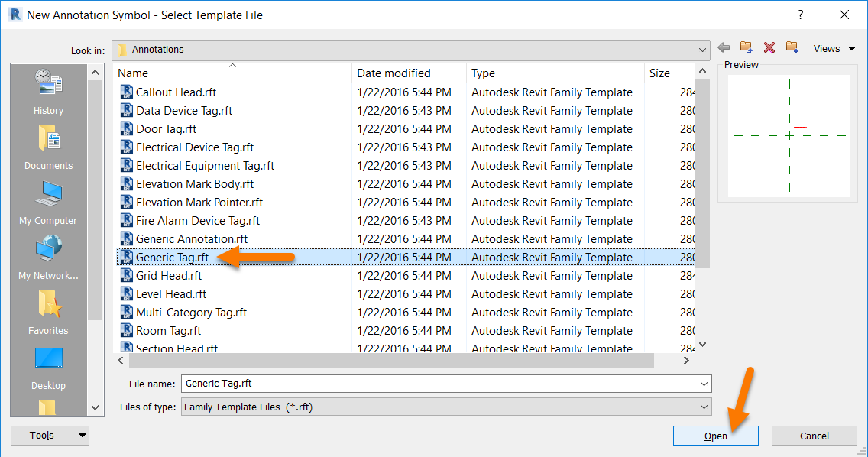The width and height of the screenshot is (868, 457).
Task: Click the Up One Level folder icon
Action: [747, 48]
